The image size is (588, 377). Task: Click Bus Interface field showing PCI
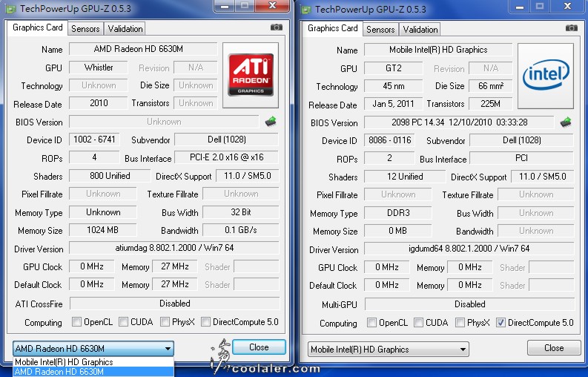(x=521, y=158)
